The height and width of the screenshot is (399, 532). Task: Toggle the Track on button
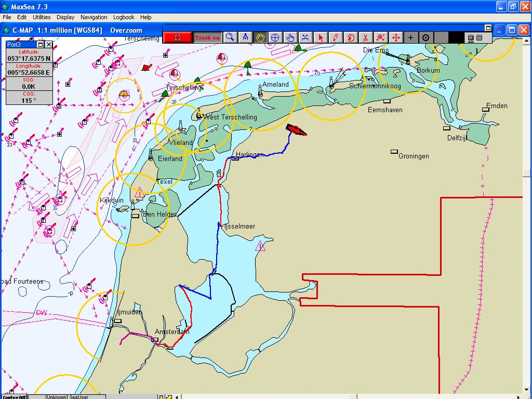(x=208, y=37)
